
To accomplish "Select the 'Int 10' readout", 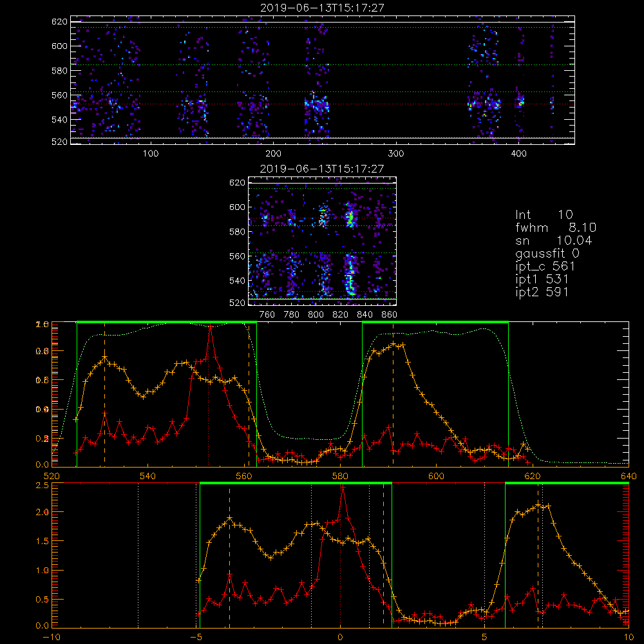I will click(x=544, y=214).
